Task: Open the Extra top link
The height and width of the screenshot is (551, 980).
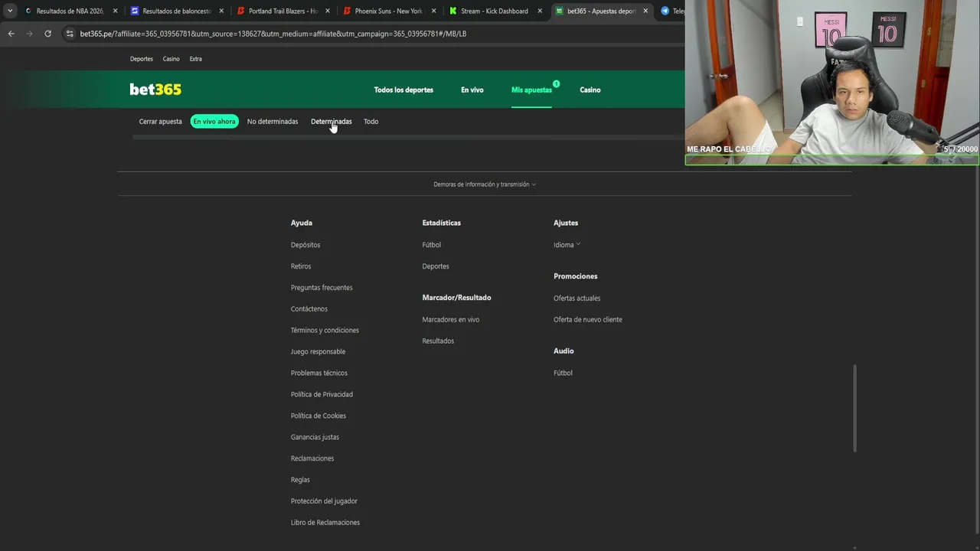Action: tap(196, 59)
